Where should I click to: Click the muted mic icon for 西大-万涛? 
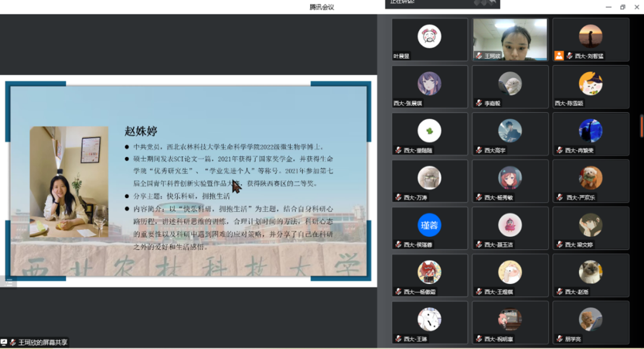398,197
